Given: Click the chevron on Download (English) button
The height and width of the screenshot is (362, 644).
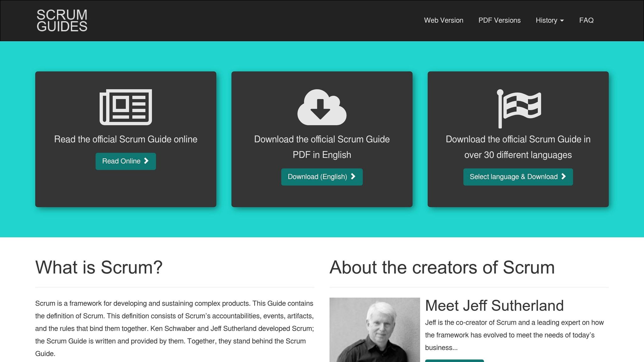Looking at the screenshot, I should tap(353, 177).
